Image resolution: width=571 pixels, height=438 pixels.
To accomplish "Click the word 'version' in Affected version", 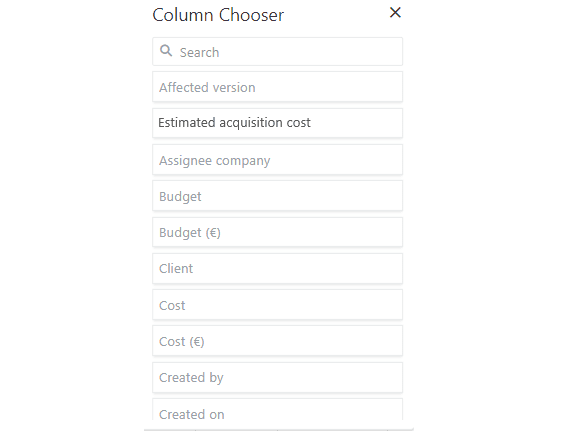I will 234,87.
